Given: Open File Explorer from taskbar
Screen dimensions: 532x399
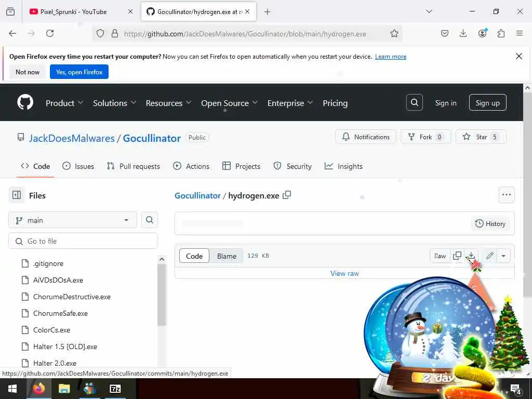Looking at the screenshot, I should pos(64,389).
